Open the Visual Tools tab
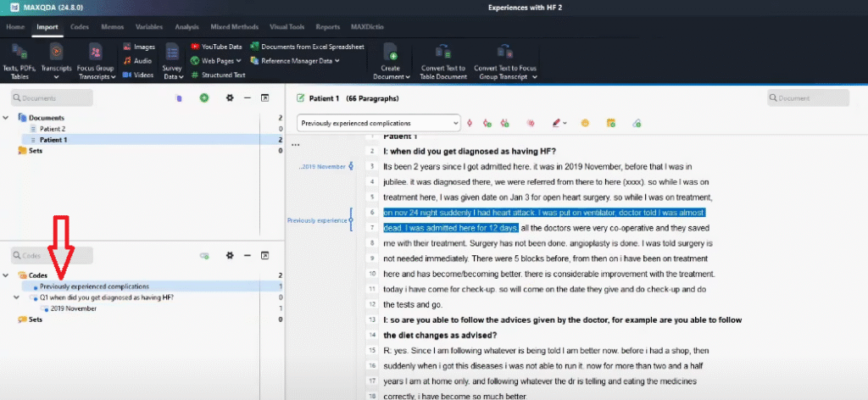Image resolution: width=868 pixels, height=400 pixels. coord(287,26)
